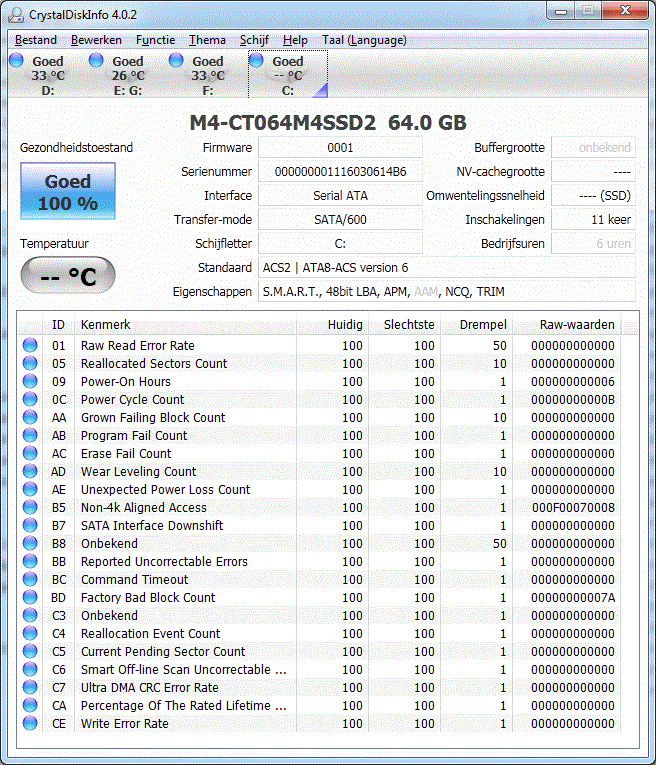This screenshot has height=765, width=656.
Task: Click the Goed 100 % health status button
Action: click(x=68, y=191)
